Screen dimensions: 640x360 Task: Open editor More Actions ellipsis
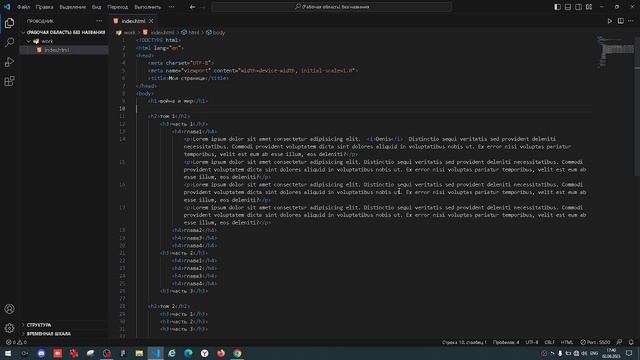click(631, 21)
